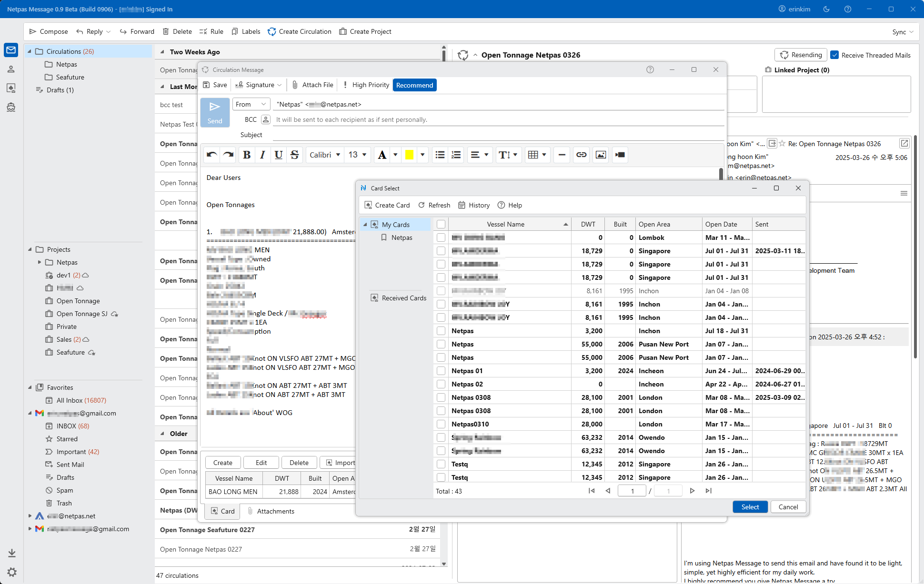Open Circulation Message help icon
Screen dimensions: 924x584
[x=650, y=69]
